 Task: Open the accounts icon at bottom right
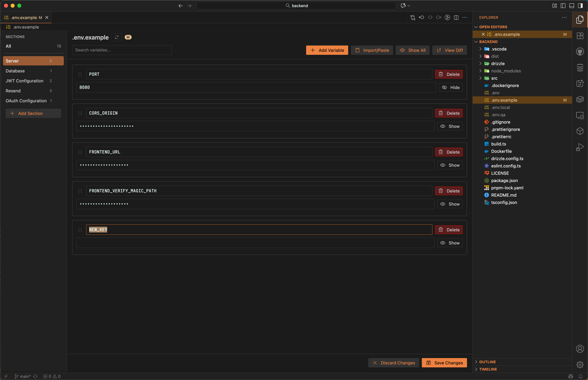(x=580, y=349)
